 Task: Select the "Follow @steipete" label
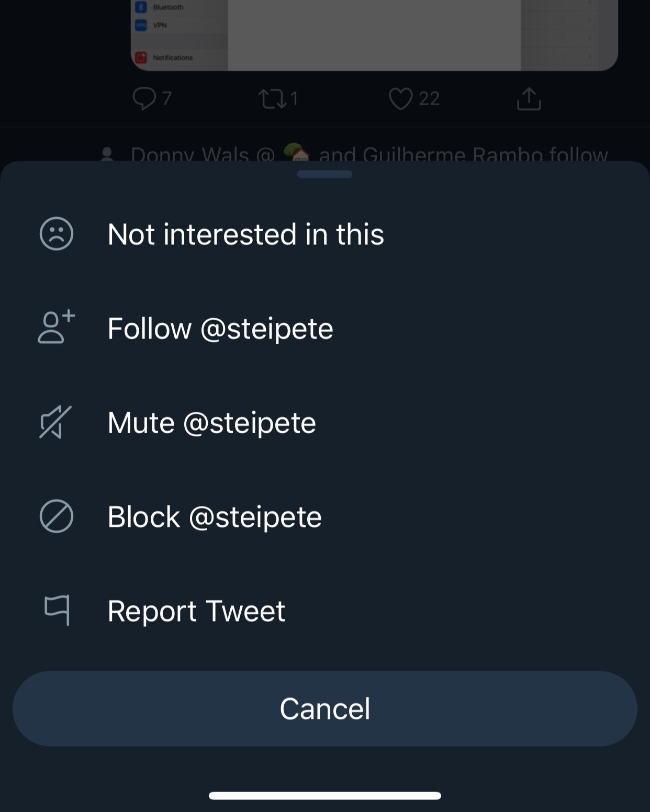(x=220, y=329)
